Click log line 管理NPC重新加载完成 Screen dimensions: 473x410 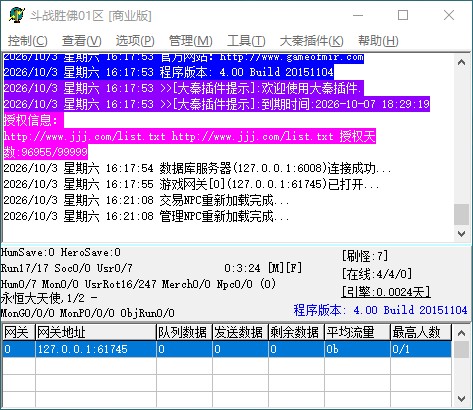[x=146, y=216]
